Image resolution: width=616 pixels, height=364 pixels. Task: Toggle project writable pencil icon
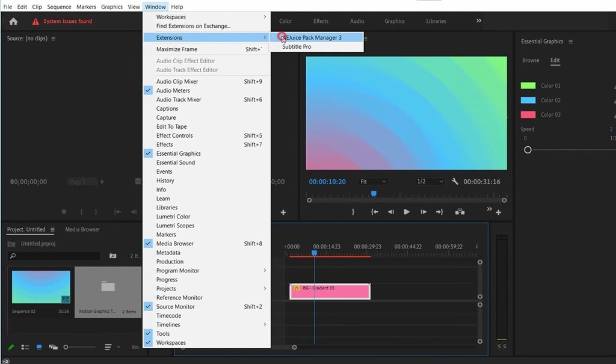(x=11, y=347)
